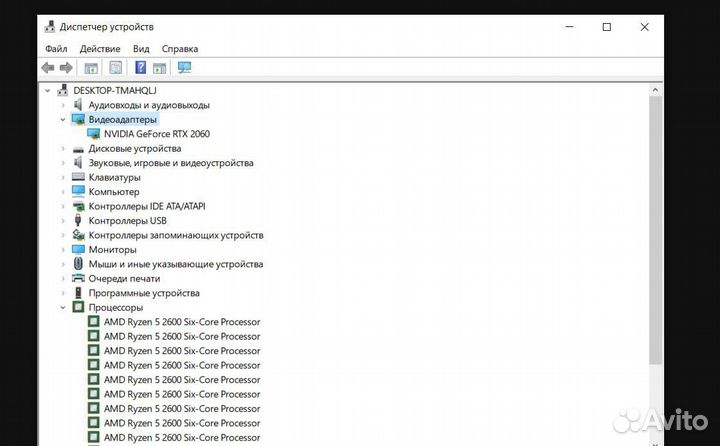This screenshot has width=720, height=446.
Task: Click the mouse icon beside Мыши
Action: 78,264
